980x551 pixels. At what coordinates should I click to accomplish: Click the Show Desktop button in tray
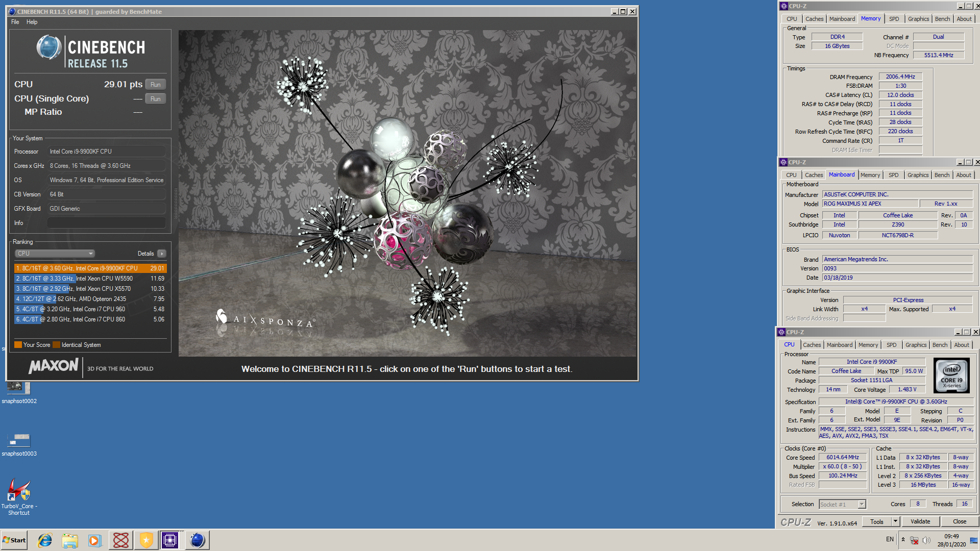[973, 540]
